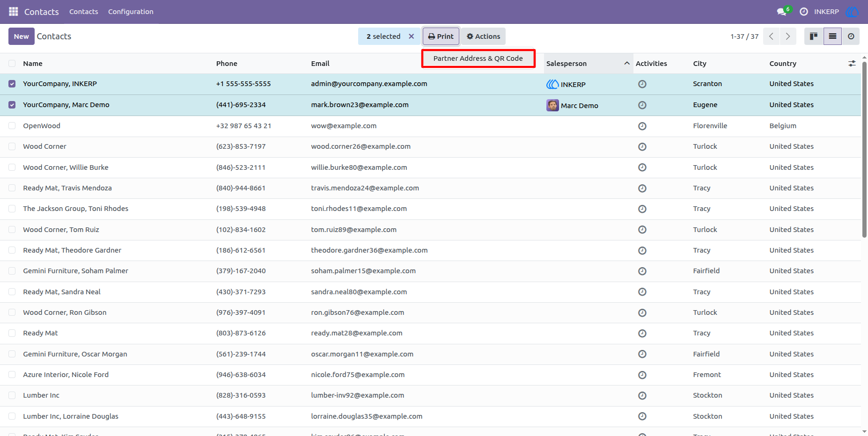
Task: Click activity clock for Lumber Inc row
Action: pyautogui.click(x=642, y=396)
